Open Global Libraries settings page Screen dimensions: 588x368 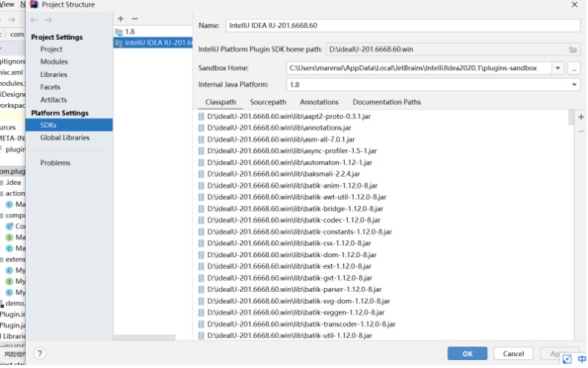[x=65, y=137]
